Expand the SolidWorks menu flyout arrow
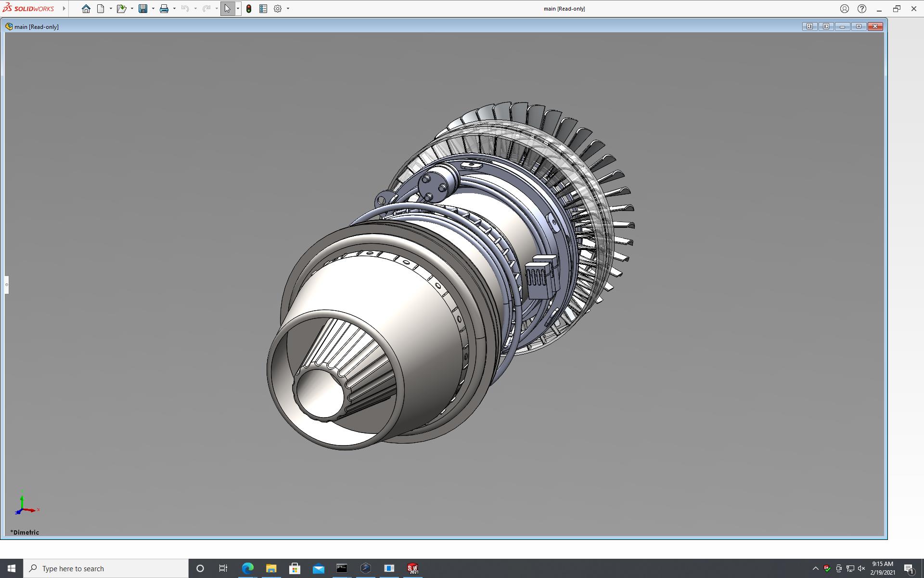 (x=64, y=9)
